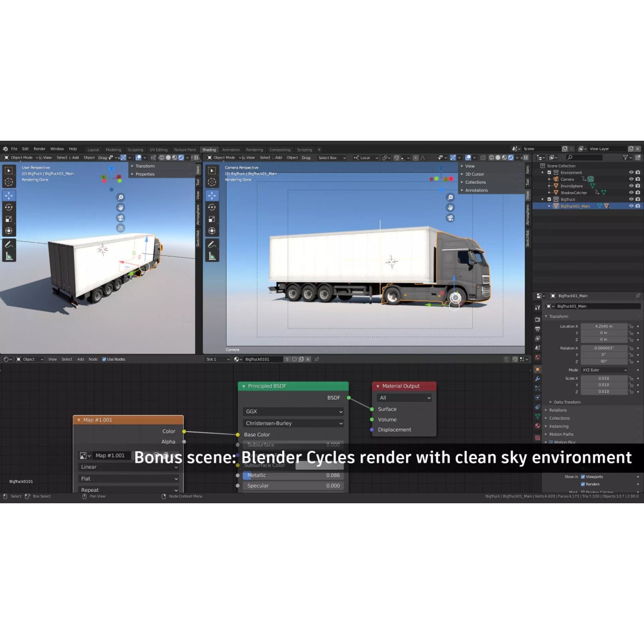
Task: Open the Material properties sphere tab
Action: point(537,426)
